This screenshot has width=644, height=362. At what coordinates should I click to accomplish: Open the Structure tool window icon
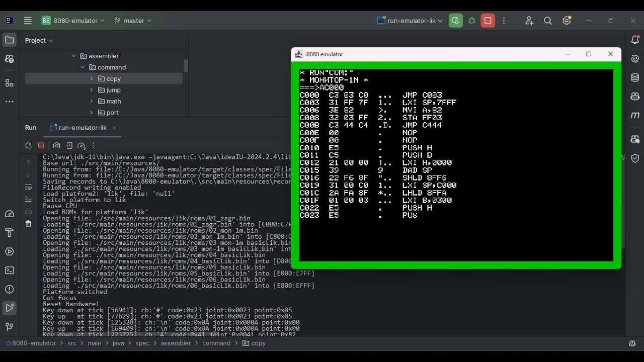pos(9,82)
